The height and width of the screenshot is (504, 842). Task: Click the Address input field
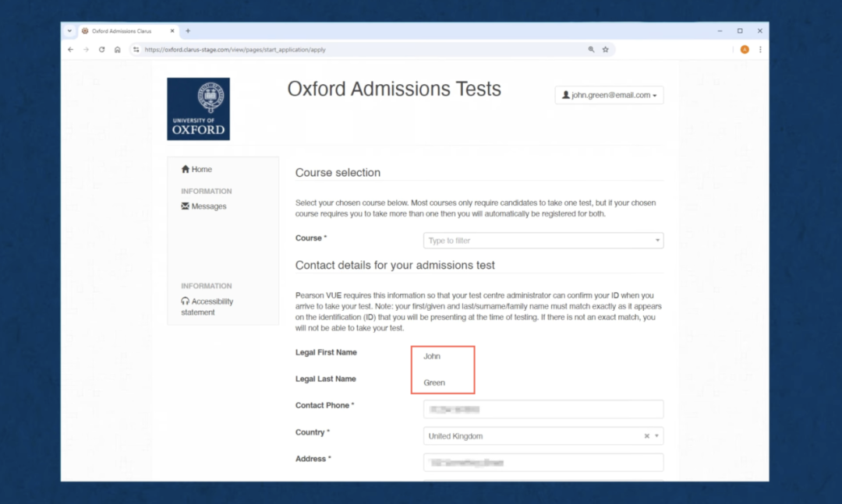[543, 463]
